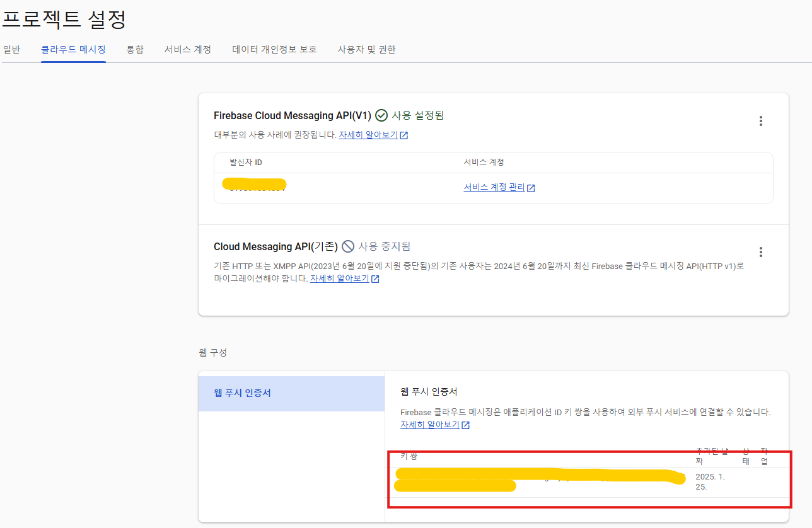The width and height of the screenshot is (812, 528).
Task: Click the 2025. 1. 25. date cell
Action: (710, 482)
